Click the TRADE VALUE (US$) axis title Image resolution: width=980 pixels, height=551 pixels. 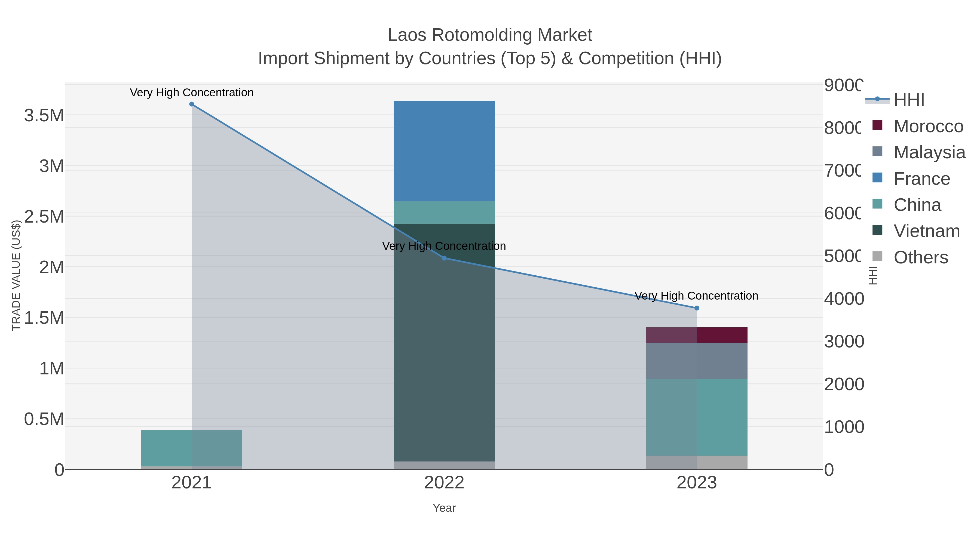pyautogui.click(x=16, y=276)
